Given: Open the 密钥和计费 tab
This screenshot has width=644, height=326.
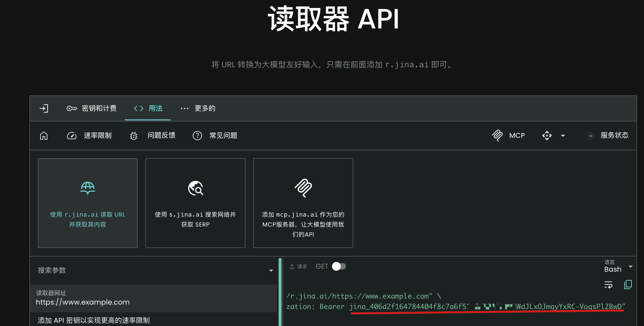Looking at the screenshot, I should point(92,108).
